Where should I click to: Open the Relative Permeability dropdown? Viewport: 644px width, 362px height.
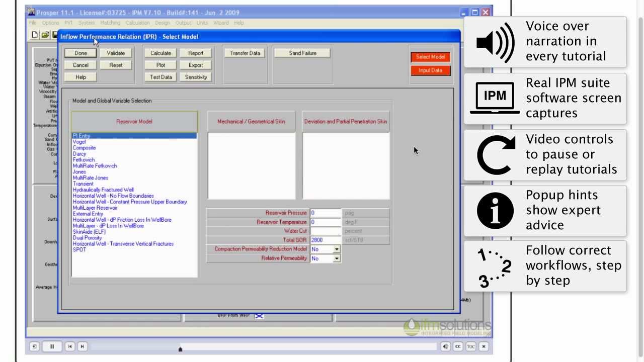point(336,258)
